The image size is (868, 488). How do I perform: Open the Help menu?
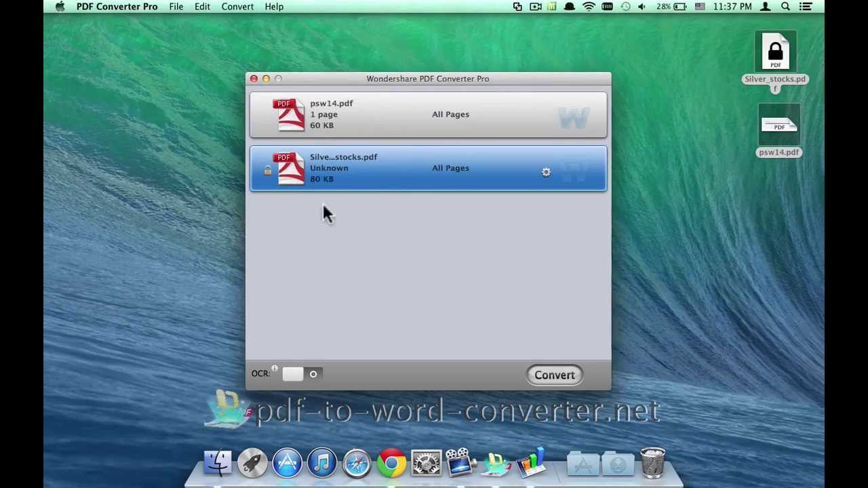(x=274, y=7)
